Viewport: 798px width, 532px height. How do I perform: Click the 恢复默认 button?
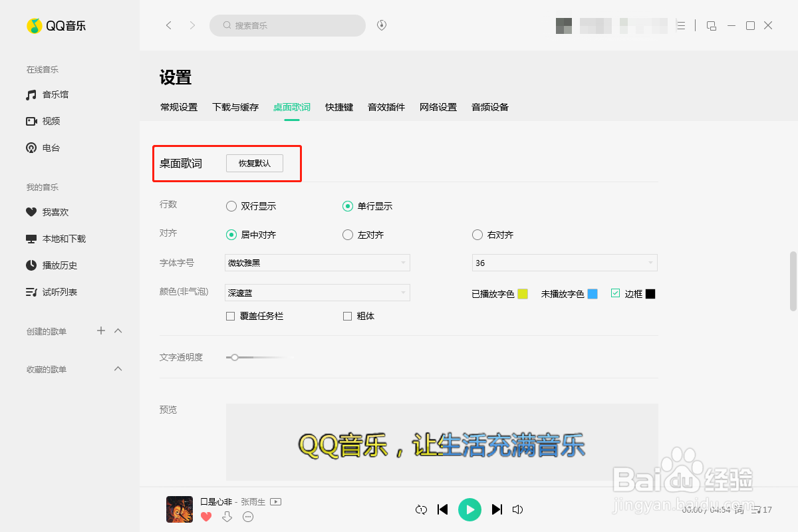[255, 163]
